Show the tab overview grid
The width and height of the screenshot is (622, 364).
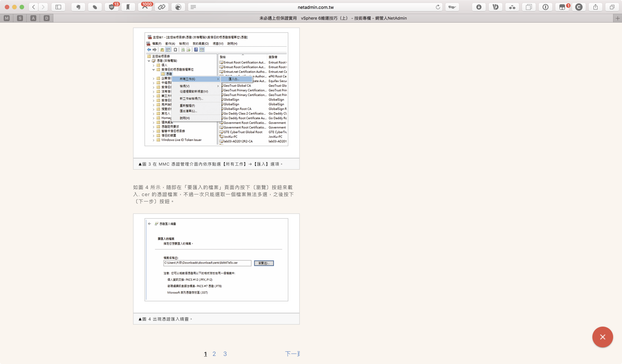[x=612, y=7]
